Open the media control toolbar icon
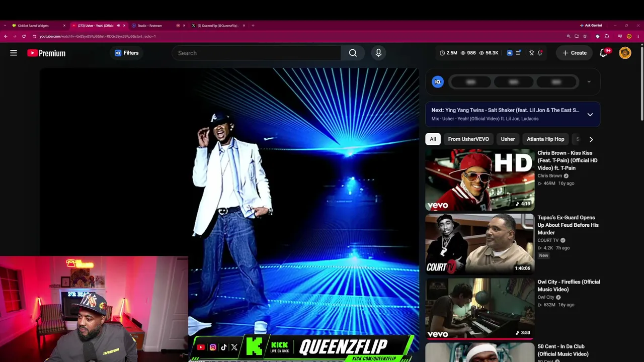This screenshot has width=644, height=362. pyautogui.click(x=620, y=36)
